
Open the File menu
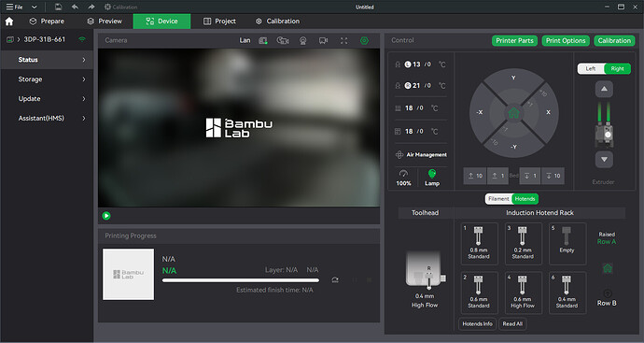tap(15, 7)
